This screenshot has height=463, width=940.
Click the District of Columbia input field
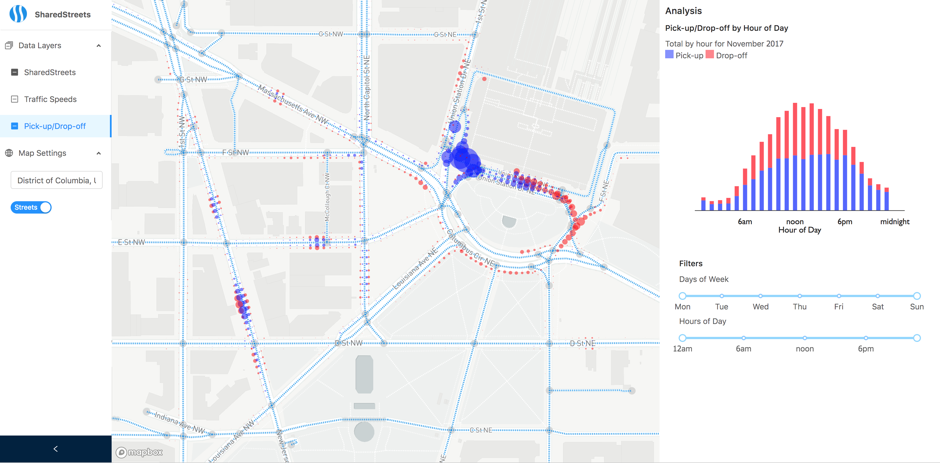click(57, 180)
